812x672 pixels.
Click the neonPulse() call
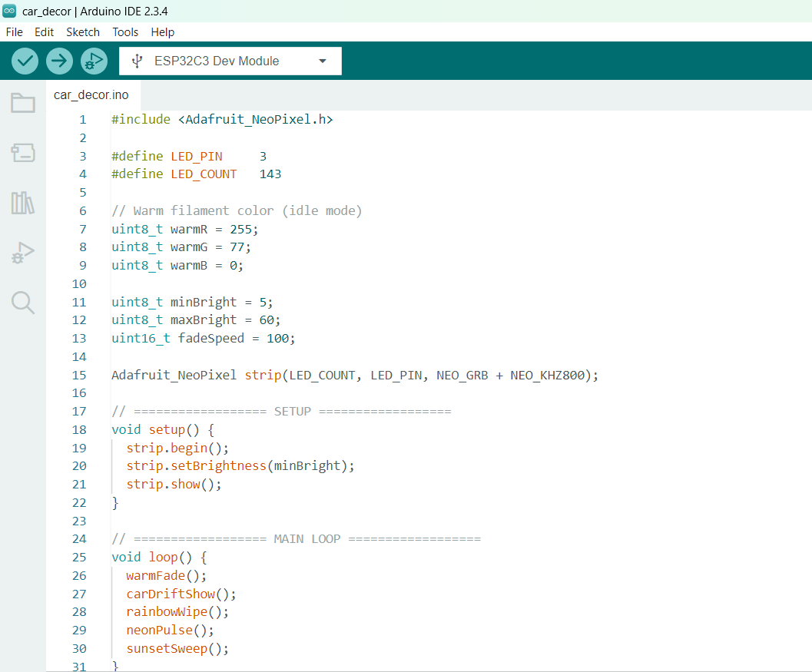[x=170, y=631]
